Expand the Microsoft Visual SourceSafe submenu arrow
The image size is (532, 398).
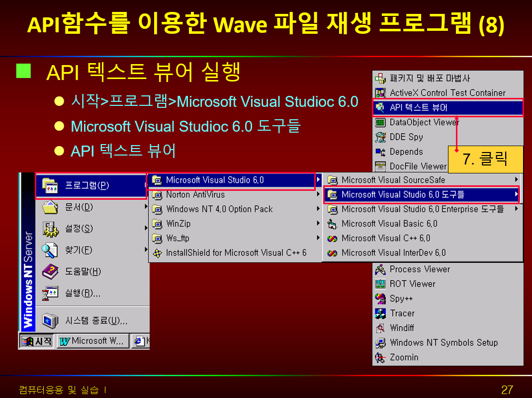pos(516,180)
